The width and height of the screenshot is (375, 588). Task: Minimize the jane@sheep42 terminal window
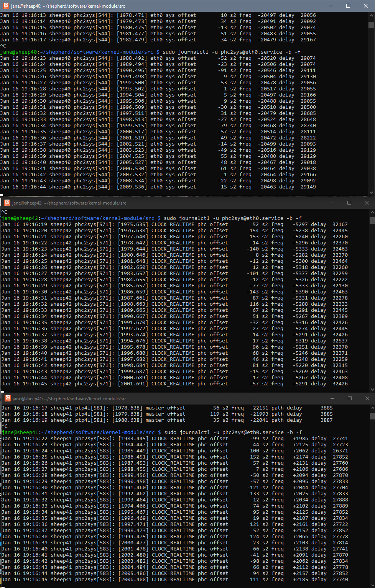[x=332, y=203]
